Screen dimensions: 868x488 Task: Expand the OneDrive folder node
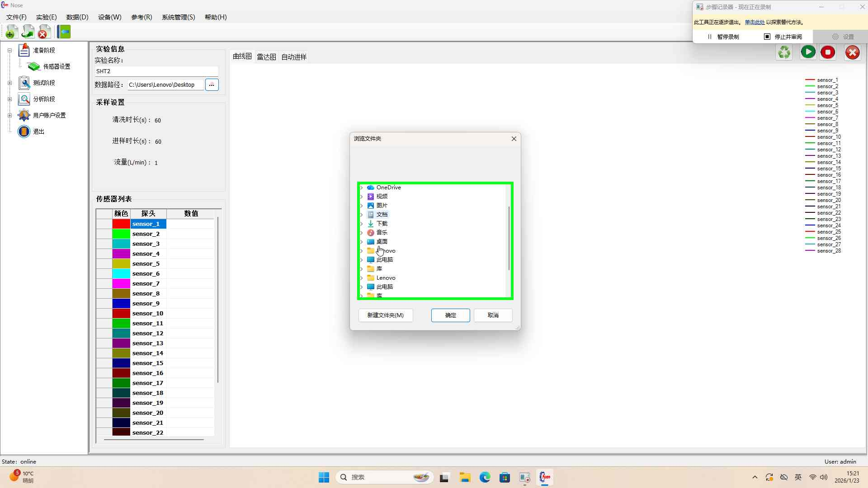[361, 188]
